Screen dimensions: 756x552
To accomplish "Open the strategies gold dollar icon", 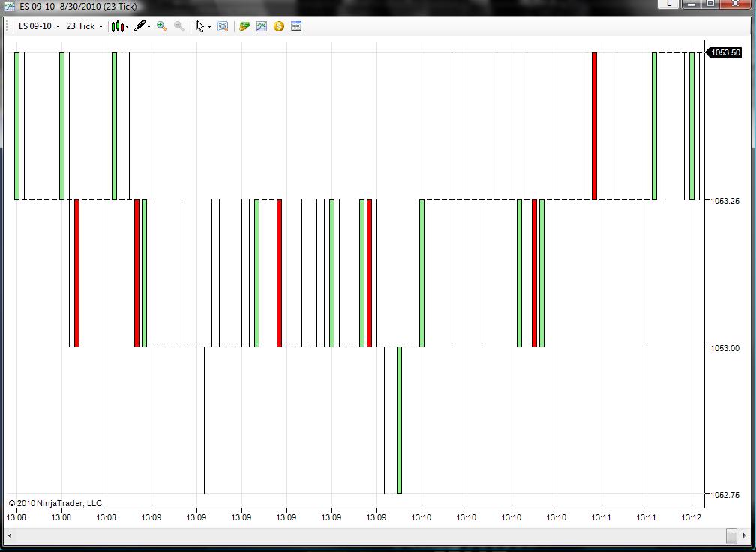I will click(279, 26).
